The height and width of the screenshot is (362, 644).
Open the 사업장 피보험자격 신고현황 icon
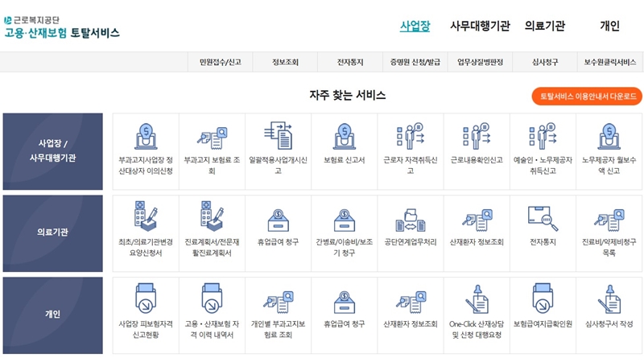point(146,298)
